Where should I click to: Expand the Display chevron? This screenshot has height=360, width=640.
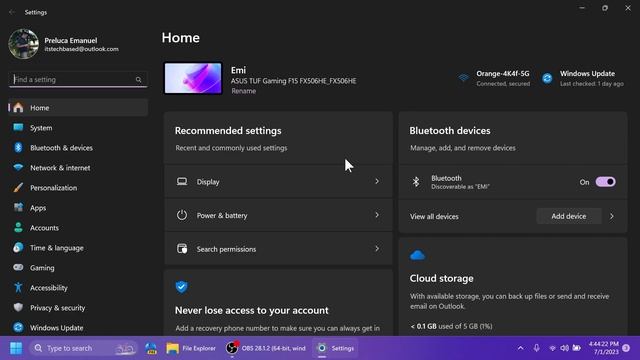[377, 181]
